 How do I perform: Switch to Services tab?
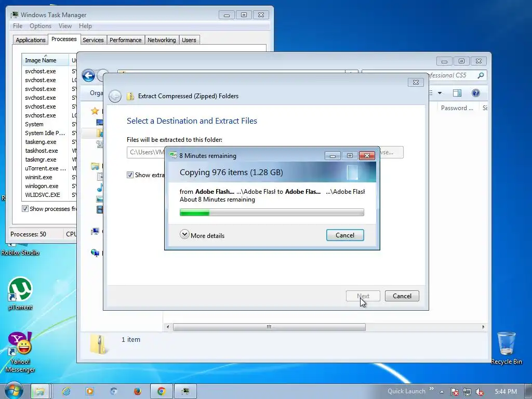tap(94, 39)
